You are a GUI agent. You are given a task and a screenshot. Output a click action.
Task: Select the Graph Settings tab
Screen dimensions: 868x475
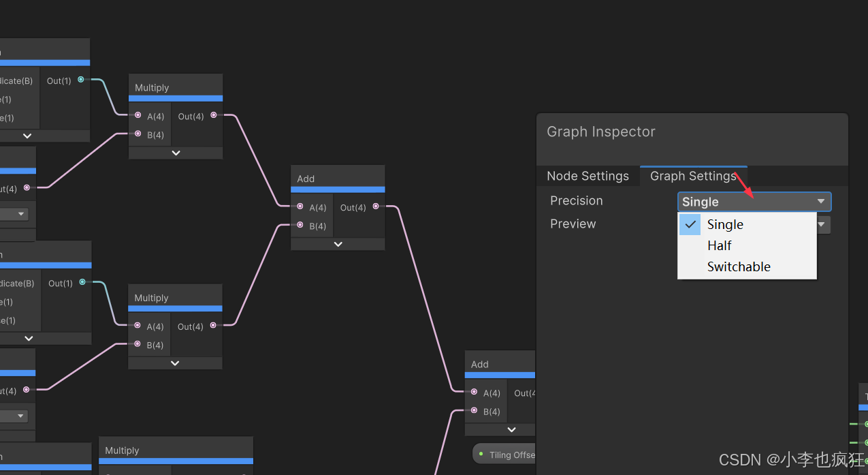[x=693, y=176]
